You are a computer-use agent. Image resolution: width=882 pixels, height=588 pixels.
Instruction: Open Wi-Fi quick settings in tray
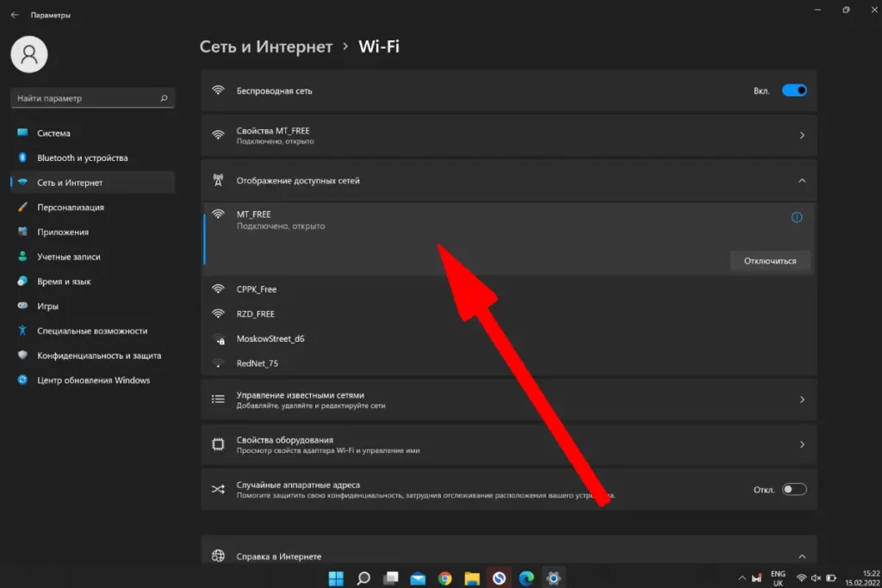802,578
